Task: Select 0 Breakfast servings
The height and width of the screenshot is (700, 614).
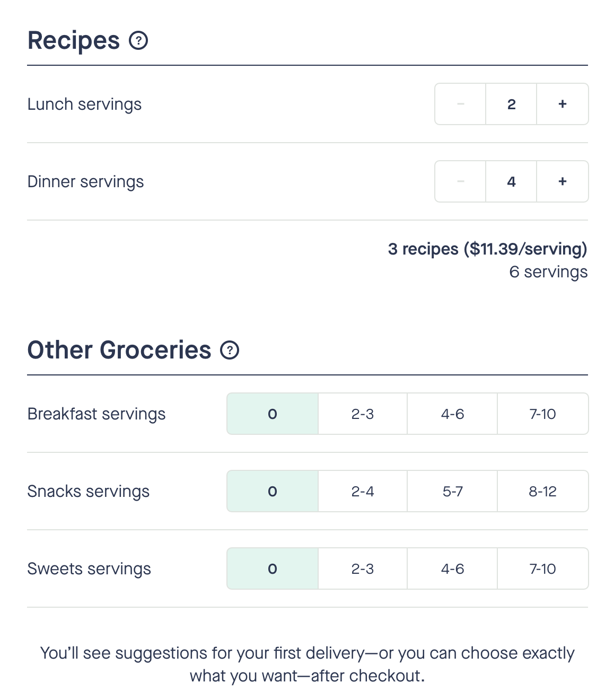Action: tap(273, 414)
